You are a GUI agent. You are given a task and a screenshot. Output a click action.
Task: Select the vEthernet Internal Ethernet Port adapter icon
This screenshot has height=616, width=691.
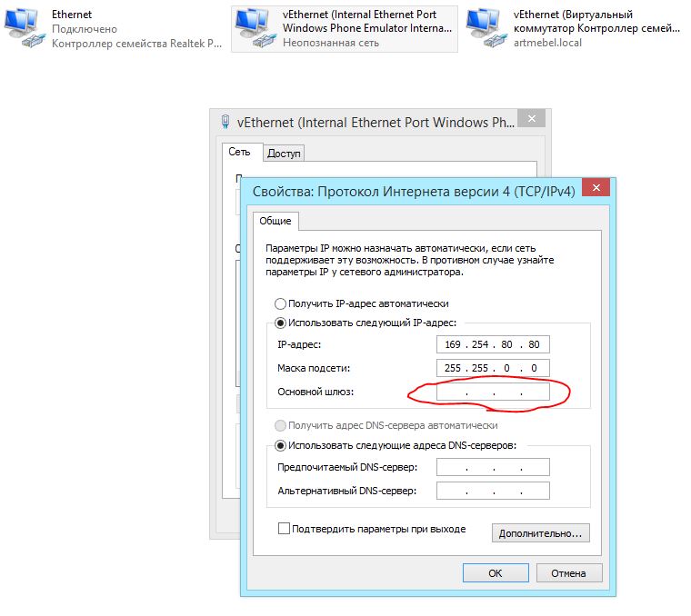pyautogui.click(x=255, y=28)
